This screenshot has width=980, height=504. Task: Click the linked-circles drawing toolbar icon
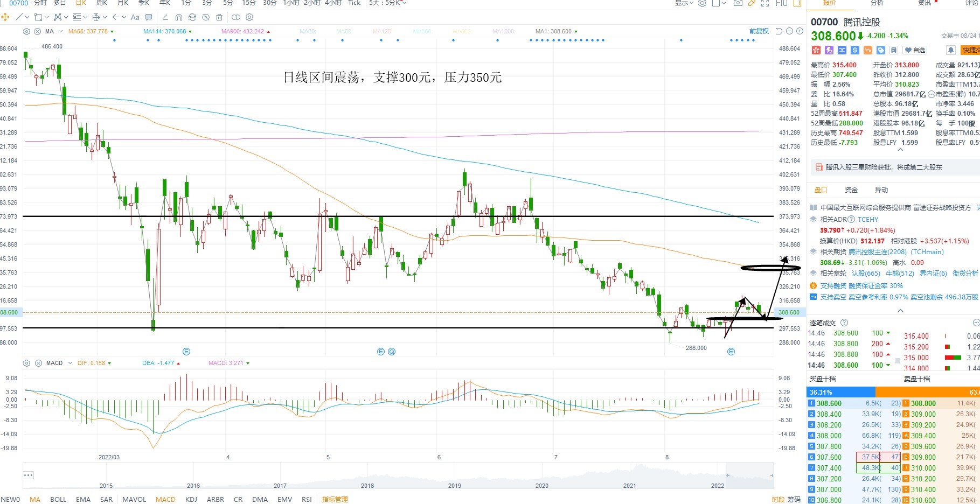point(235,17)
